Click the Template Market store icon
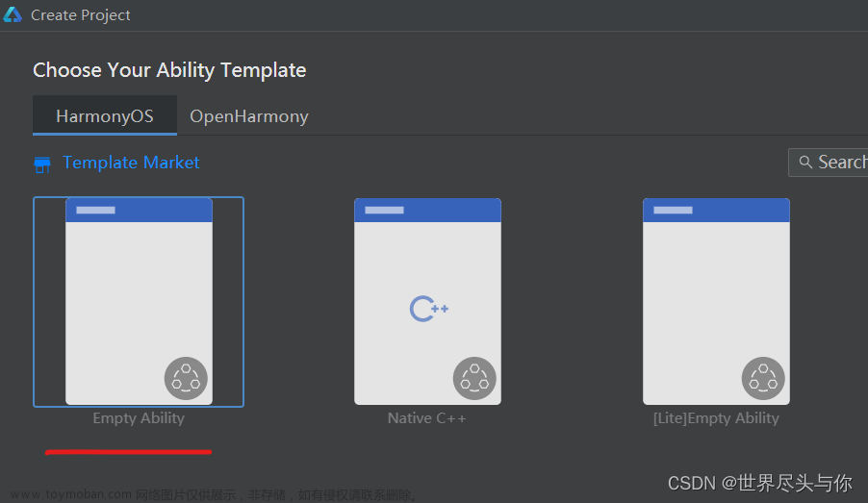868x503 pixels. [42, 164]
